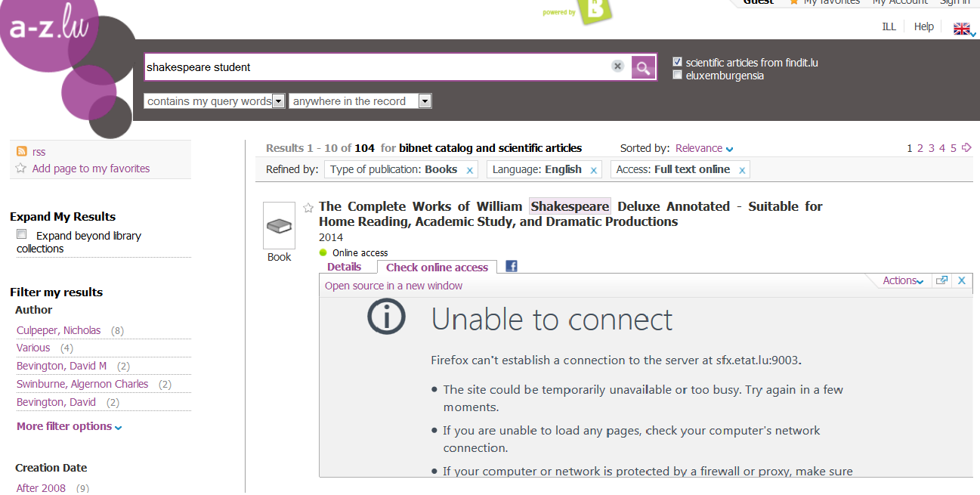Close the online access panel
The height and width of the screenshot is (495, 980).
click(962, 280)
